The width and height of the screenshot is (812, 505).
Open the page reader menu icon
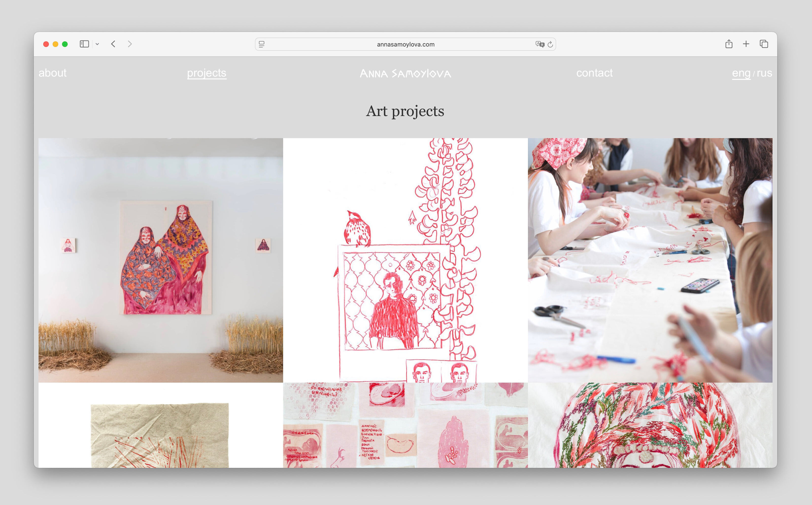(262, 44)
